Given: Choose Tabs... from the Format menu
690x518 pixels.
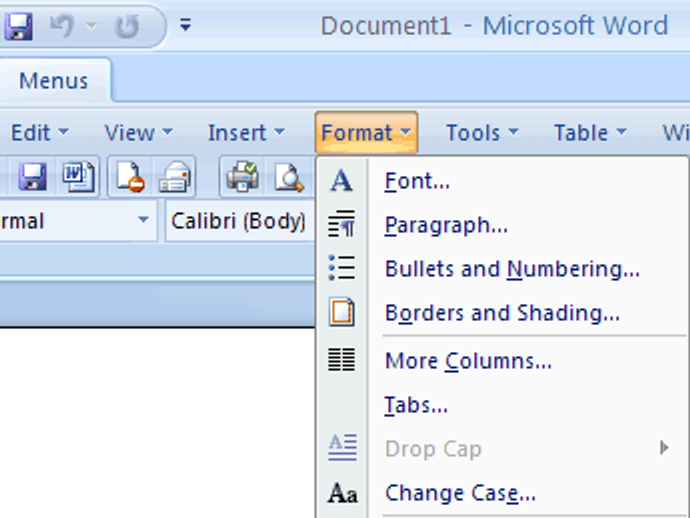Looking at the screenshot, I should tap(502, 405).
